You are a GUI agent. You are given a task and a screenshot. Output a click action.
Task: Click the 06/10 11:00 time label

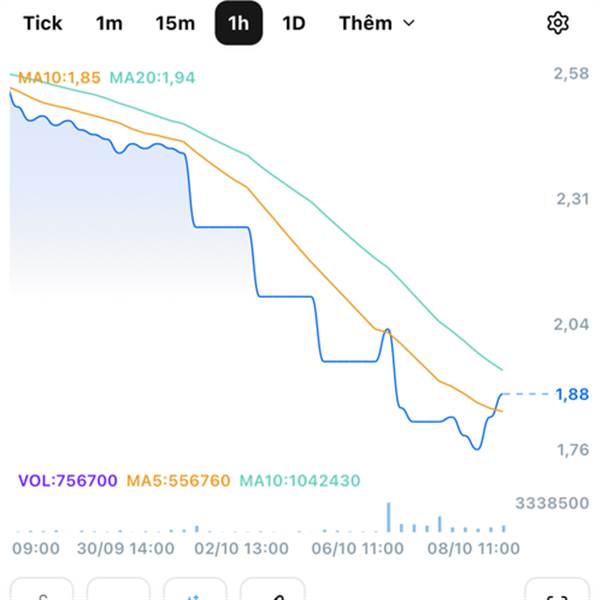(356, 548)
